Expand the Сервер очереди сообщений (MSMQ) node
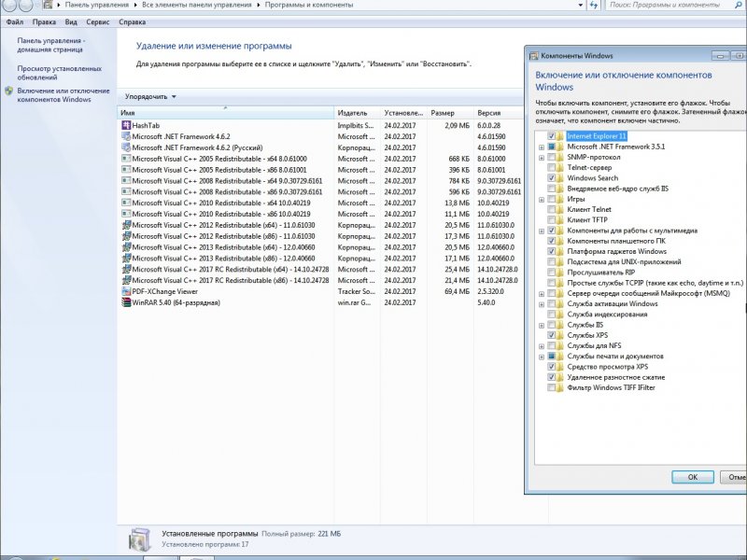Viewport: 747px width, 560px height. point(542,294)
